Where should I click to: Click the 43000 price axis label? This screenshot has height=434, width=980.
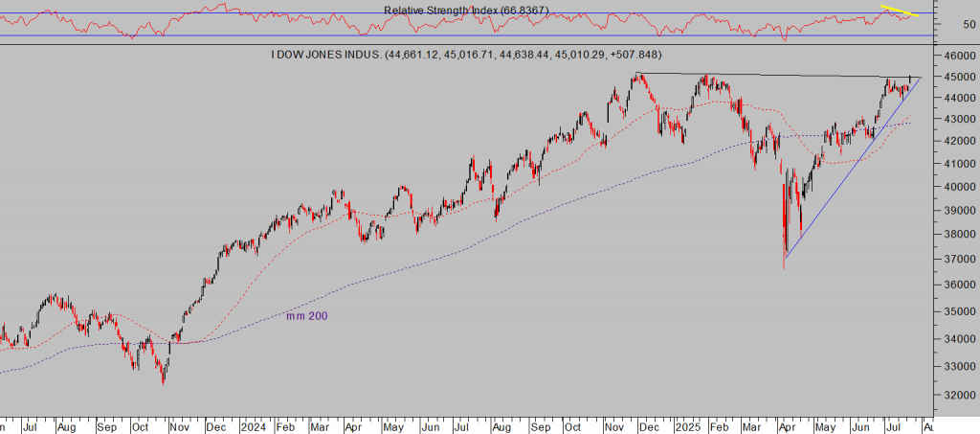tap(958, 120)
